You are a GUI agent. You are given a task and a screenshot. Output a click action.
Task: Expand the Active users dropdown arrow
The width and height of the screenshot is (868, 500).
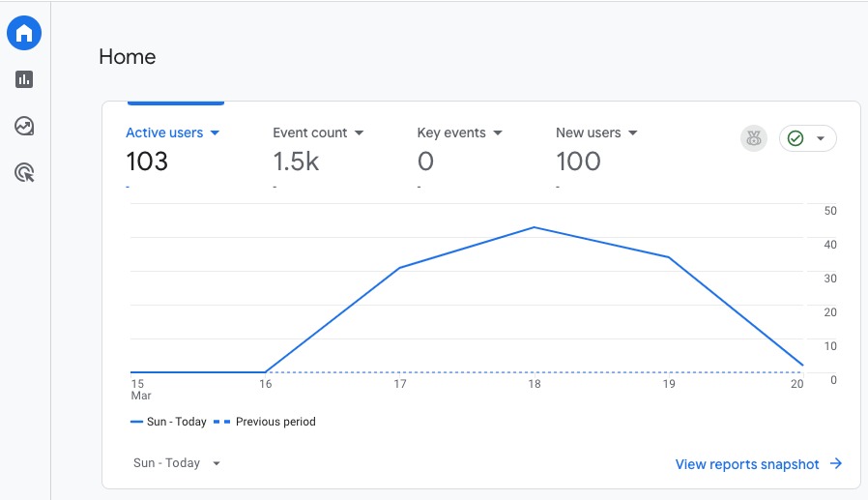coord(215,132)
